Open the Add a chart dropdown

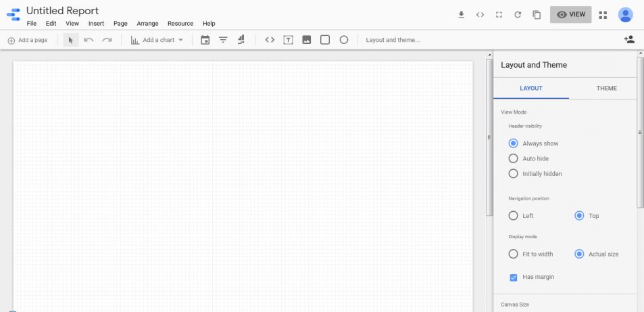point(157,40)
